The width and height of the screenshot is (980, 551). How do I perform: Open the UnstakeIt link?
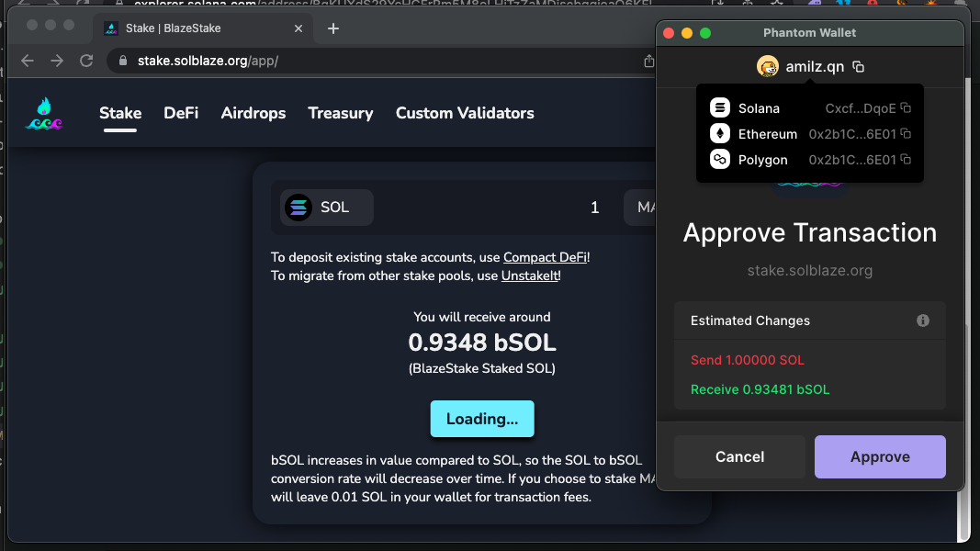[x=529, y=275]
